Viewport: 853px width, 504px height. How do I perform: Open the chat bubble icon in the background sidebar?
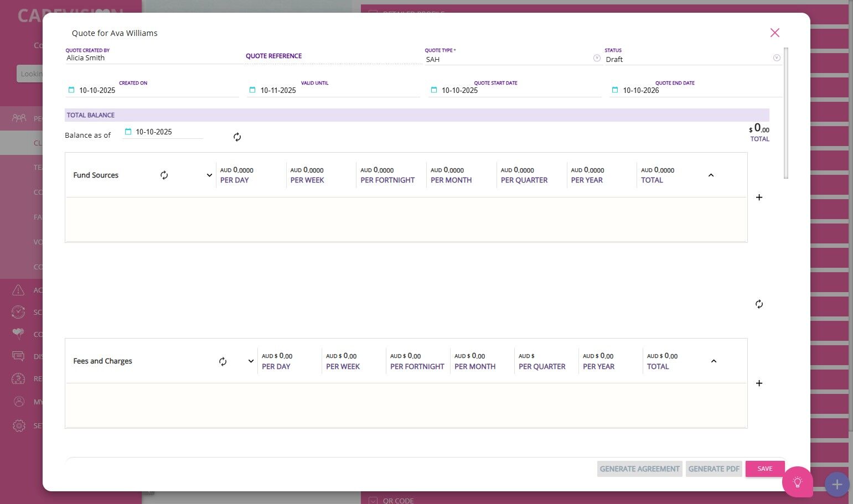click(x=18, y=356)
